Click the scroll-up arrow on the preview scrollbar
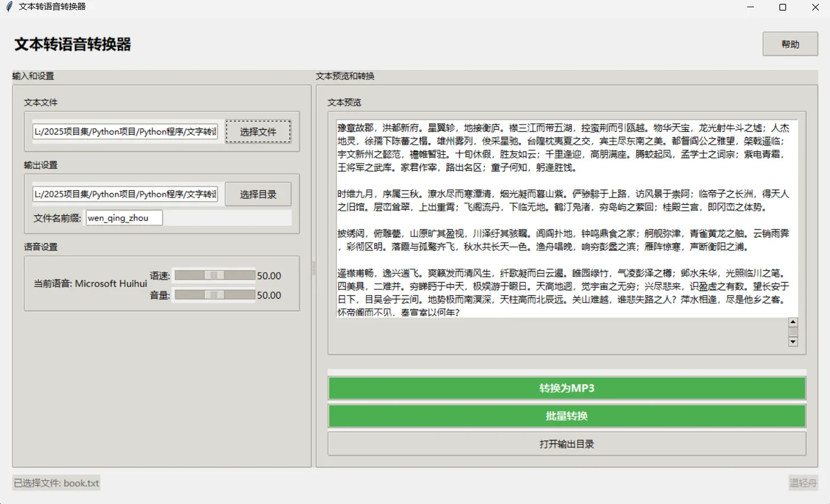 (x=793, y=323)
